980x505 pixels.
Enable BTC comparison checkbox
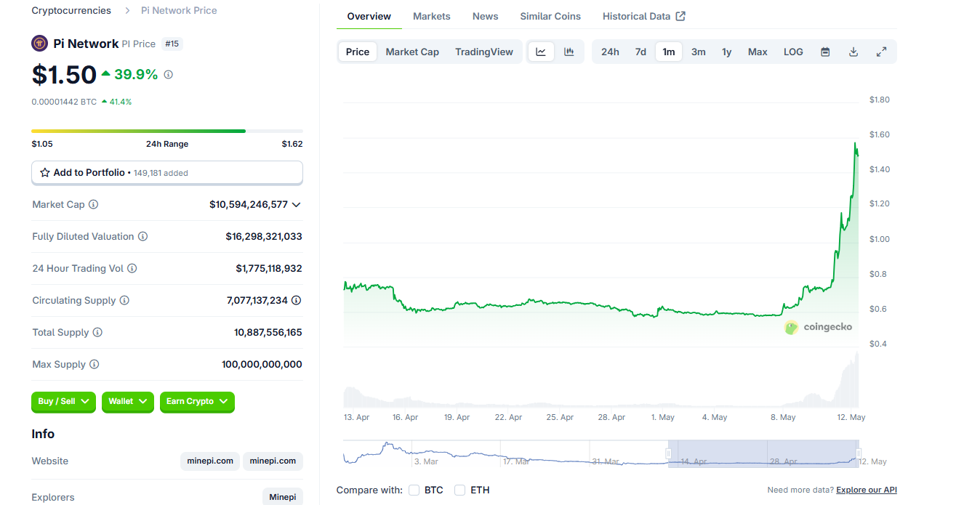click(414, 490)
